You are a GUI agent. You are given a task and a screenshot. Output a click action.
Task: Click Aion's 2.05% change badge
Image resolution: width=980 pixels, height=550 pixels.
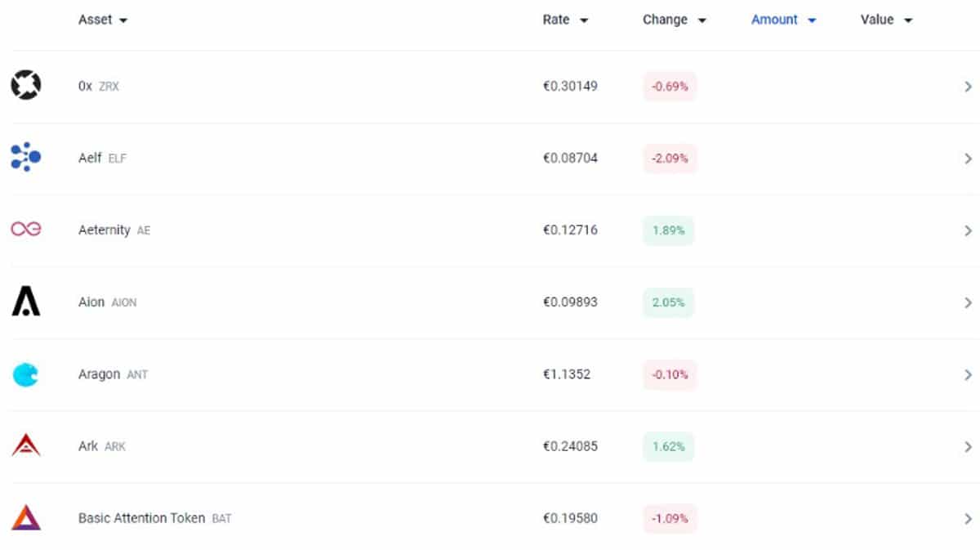coord(668,302)
